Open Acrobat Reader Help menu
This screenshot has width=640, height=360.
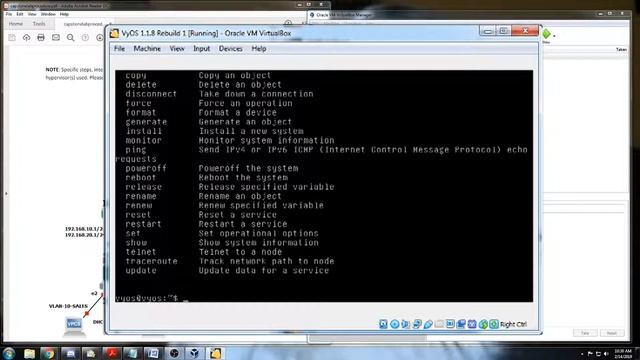pos(64,14)
